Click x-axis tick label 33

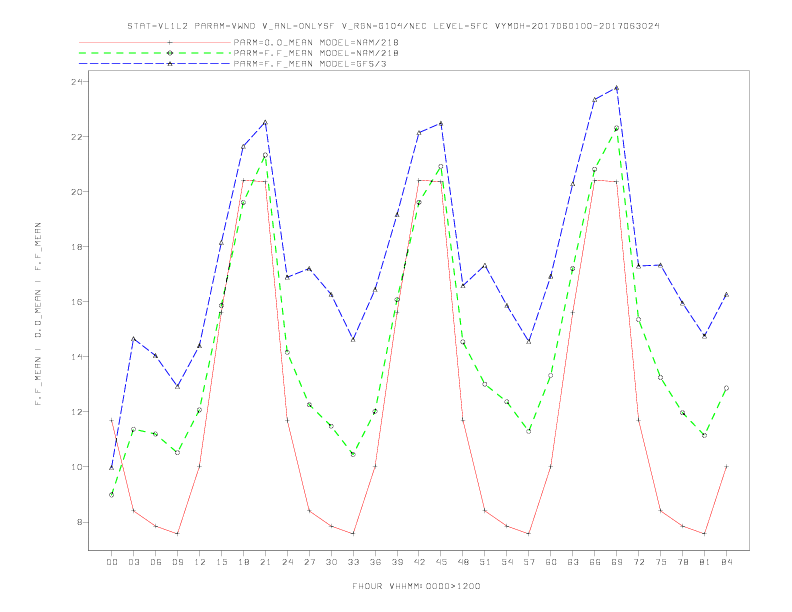(353, 562)
